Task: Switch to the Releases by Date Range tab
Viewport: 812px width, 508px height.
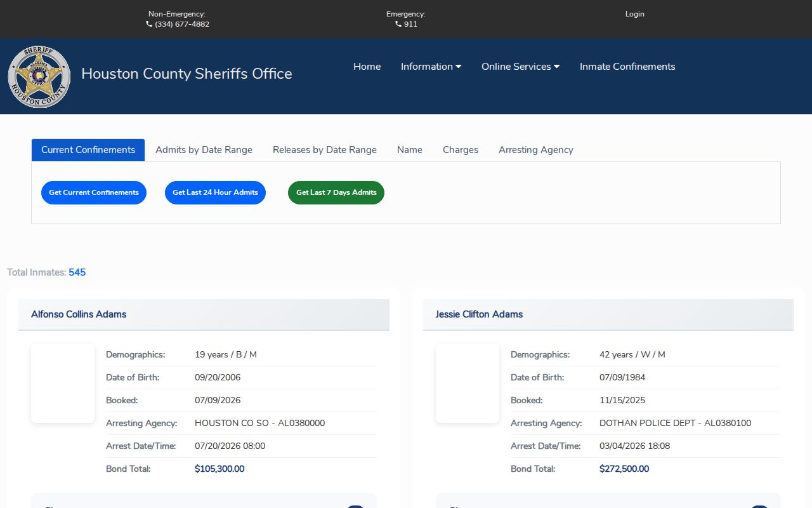Action: point(325,150)
